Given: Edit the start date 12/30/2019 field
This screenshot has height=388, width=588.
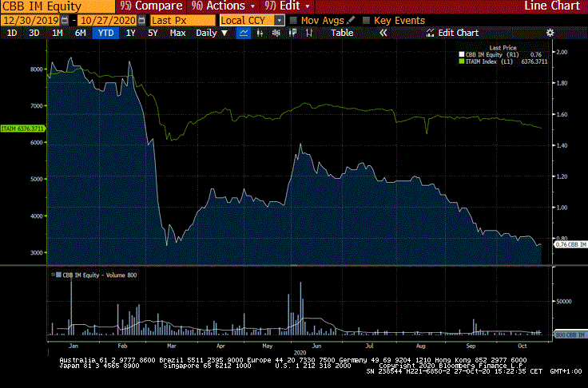Looking at the screenshot, I should click(x=31, y=20).
